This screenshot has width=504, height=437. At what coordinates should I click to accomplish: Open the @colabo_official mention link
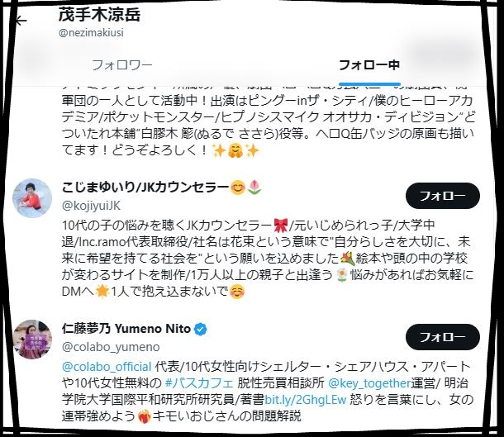click(x=107, y=367)
